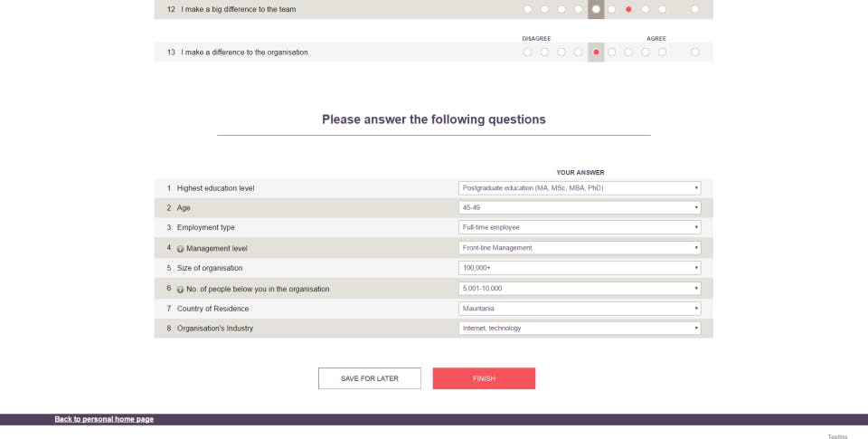Click the AGREE scale label

click(656, 39)
